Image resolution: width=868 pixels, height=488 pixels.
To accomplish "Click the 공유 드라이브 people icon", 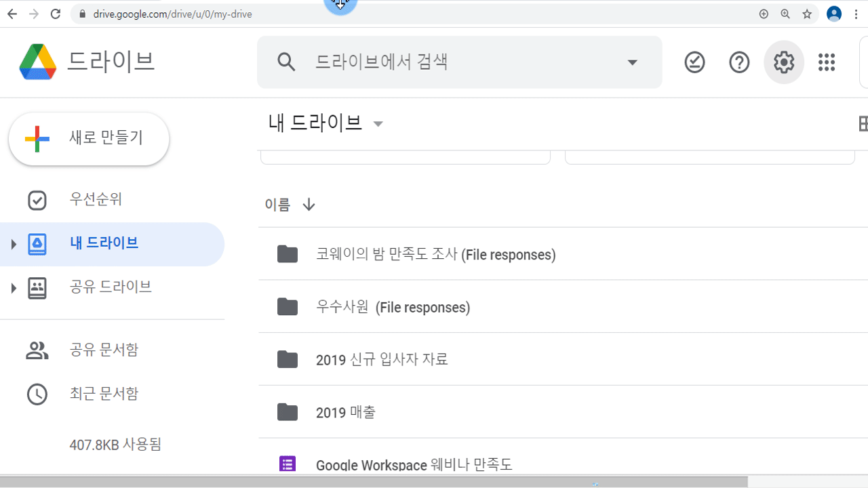I will (37, 288).
